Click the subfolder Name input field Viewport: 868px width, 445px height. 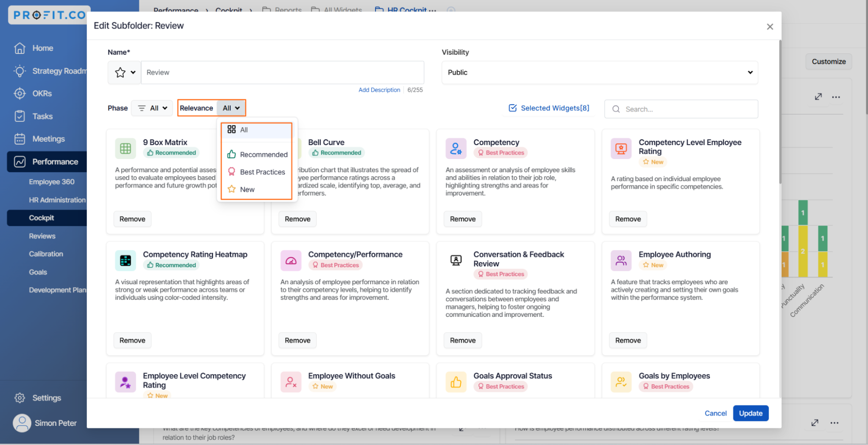tap(282, 73)
